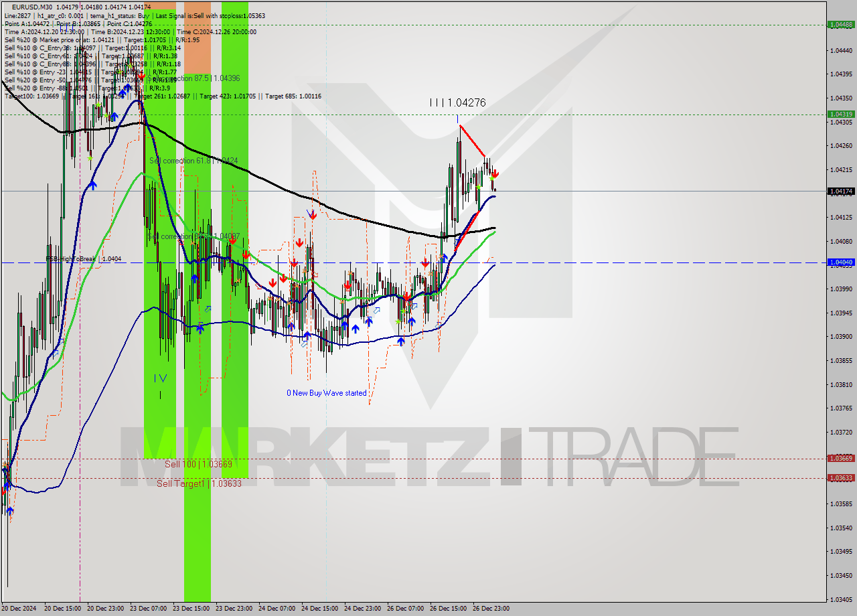
Task: Click the 'Sell Target1 | 1.03633' label
Action: coord(199,483)
